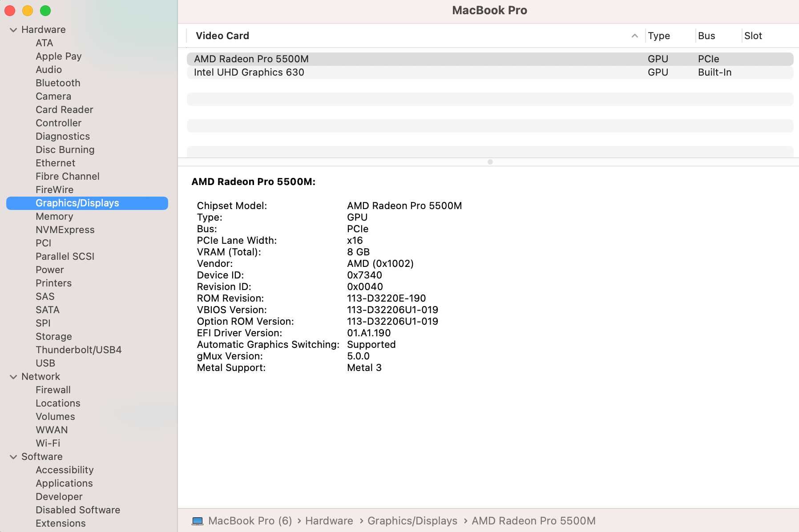Screen dimensions: 799x532
Task: Click AMD Radeon Pro 5500M in path bar
Action: [x=533, y=521]
